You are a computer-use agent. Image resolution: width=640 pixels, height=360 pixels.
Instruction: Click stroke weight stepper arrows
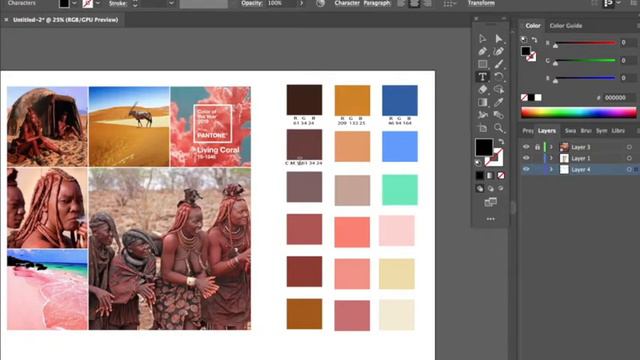pyautogui.click(x=135, y=3)
